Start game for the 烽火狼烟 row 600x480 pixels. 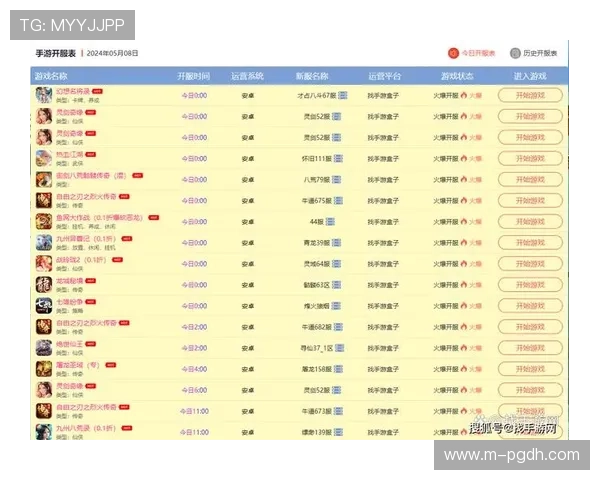click(530, 306)
